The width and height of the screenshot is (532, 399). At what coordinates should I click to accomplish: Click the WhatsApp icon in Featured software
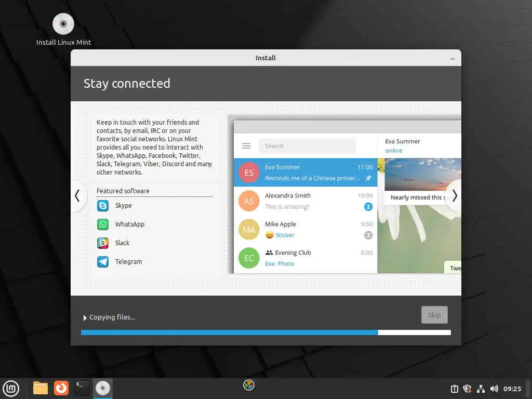[x=103, y=224]
